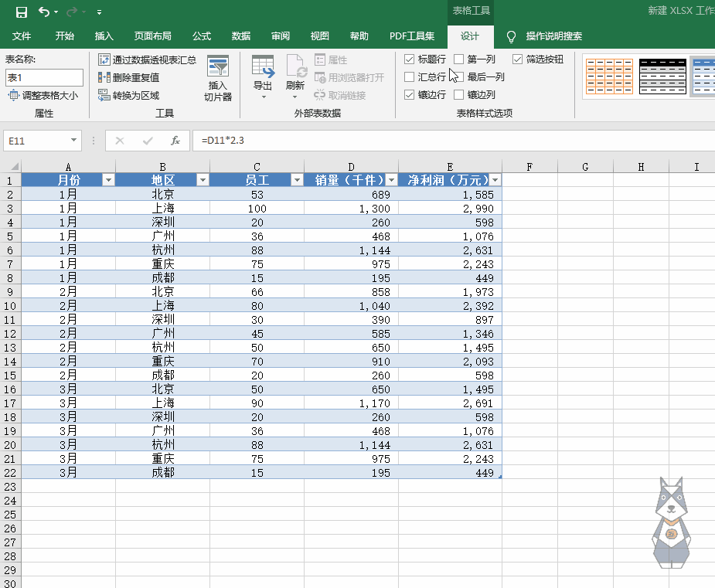The width and height of the screenshot is (715, 588).
Task: Click the Tell Me search box (操作说明搜索)
Action: click(x=554, y=36)
